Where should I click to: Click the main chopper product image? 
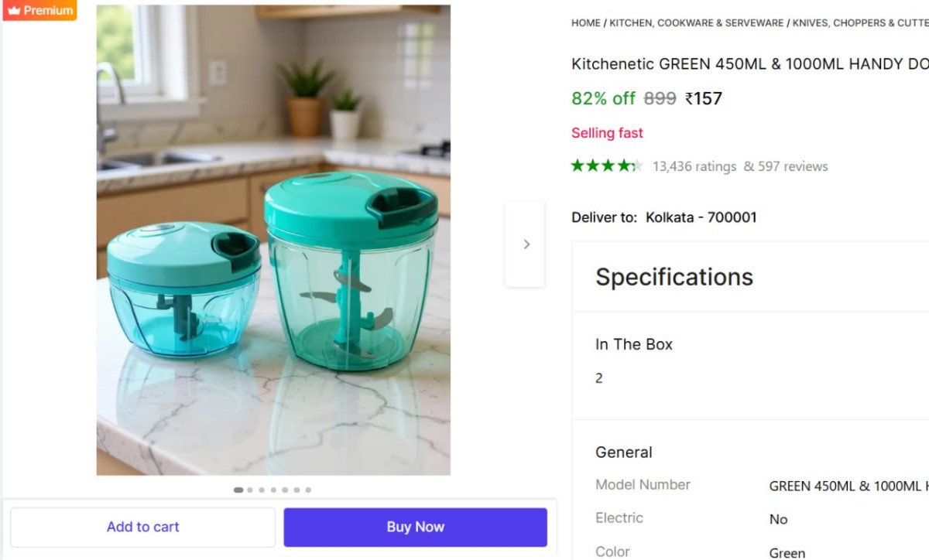coord(273,240)
